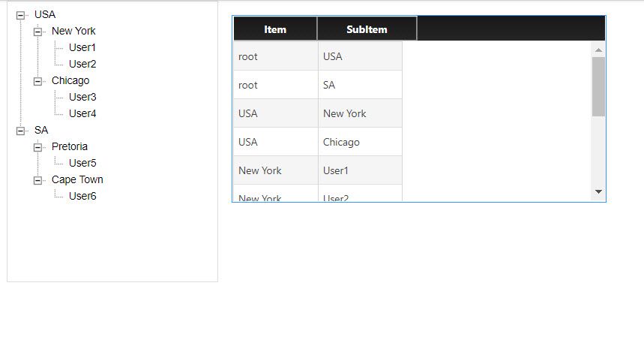Click 'New York' Item cell in User1 row
This screenshot has height=343, width=644.
276,170
